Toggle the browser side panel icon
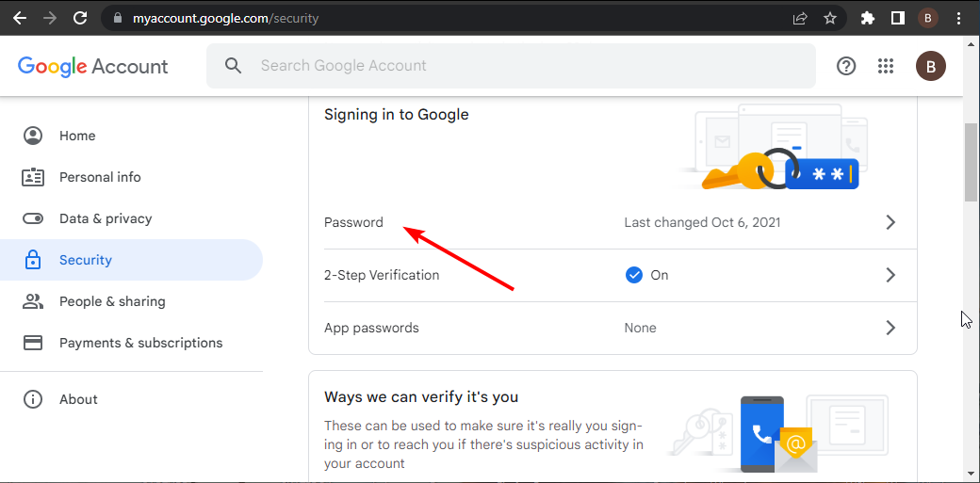980x483 pixels. [898, 18]
